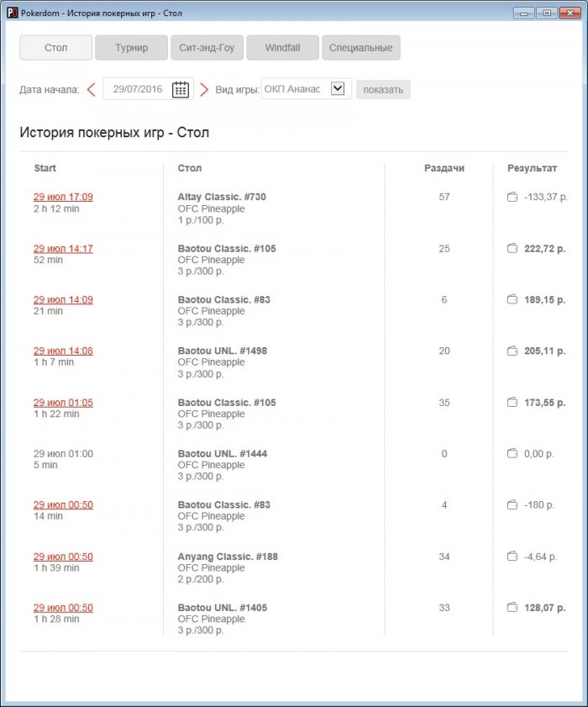Switch to the Турнир tab

[131, 48]
